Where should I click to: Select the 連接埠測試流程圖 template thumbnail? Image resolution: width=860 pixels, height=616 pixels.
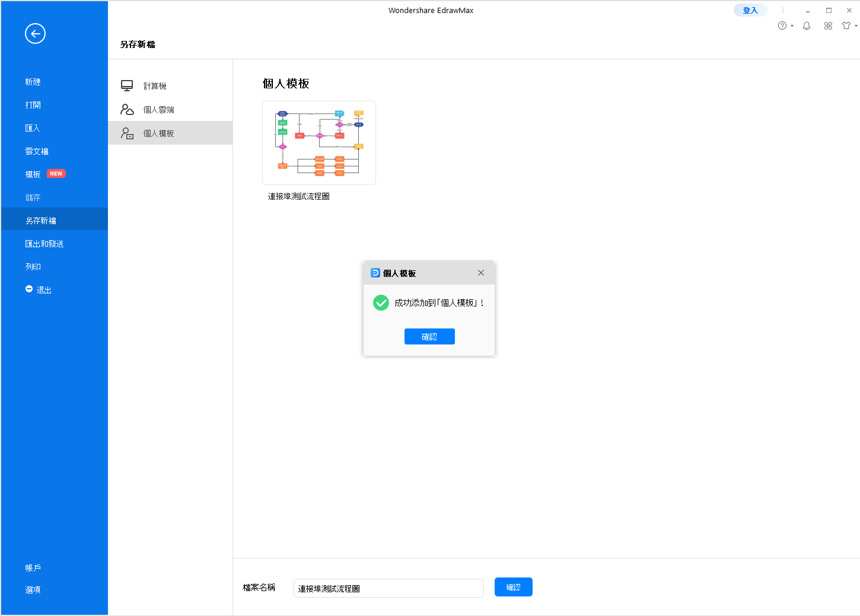coord(319,143)
